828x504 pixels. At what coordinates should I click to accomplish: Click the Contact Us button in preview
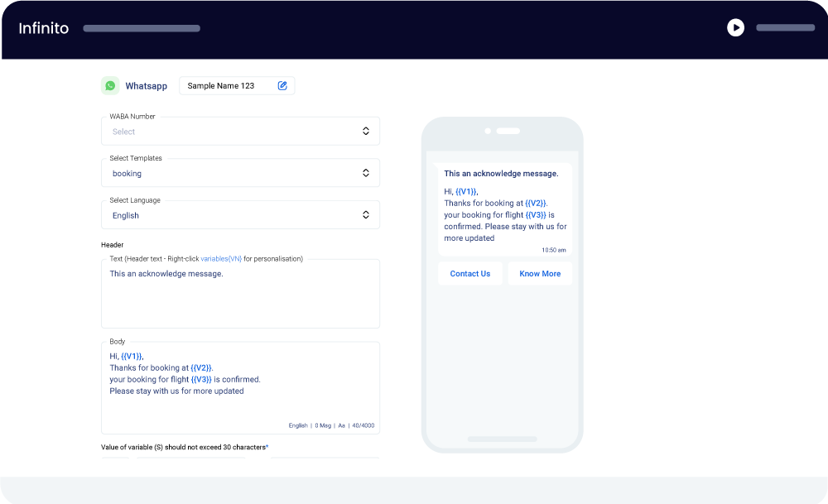pyautogui.click(x=470, y=273)
